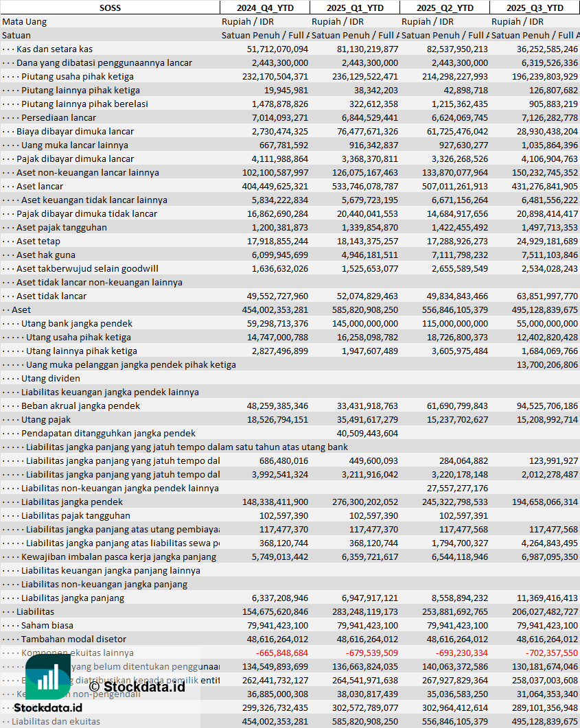
Task: Click customer advance value 13,700,206,806
Action: point(547,365)
